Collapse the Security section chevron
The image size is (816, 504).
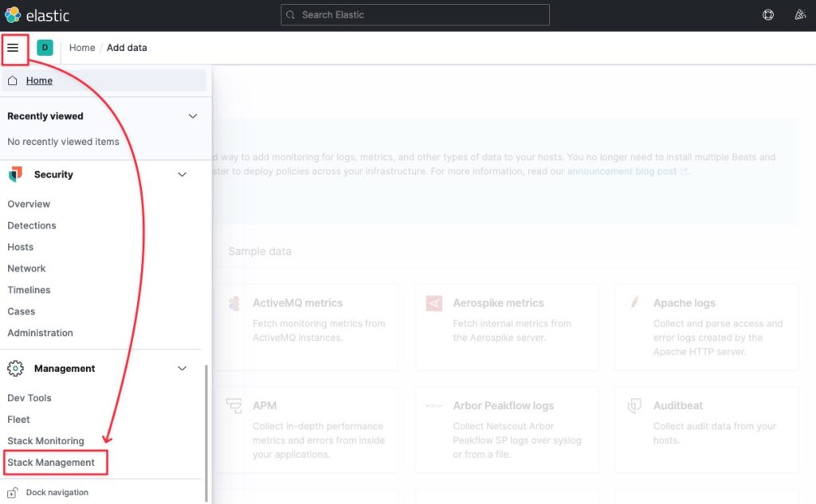[182, 174]
